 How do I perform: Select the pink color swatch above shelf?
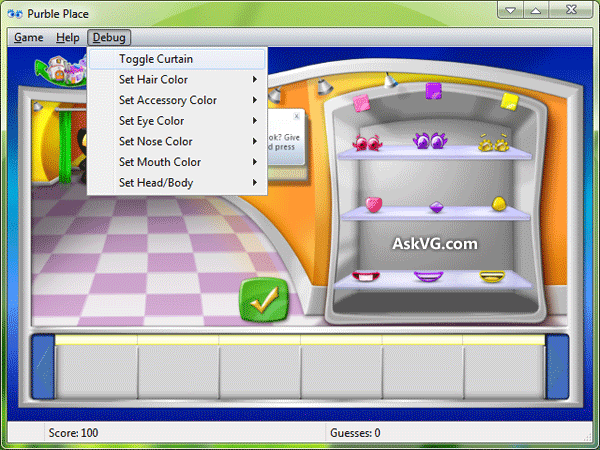[x=361, y=103]
